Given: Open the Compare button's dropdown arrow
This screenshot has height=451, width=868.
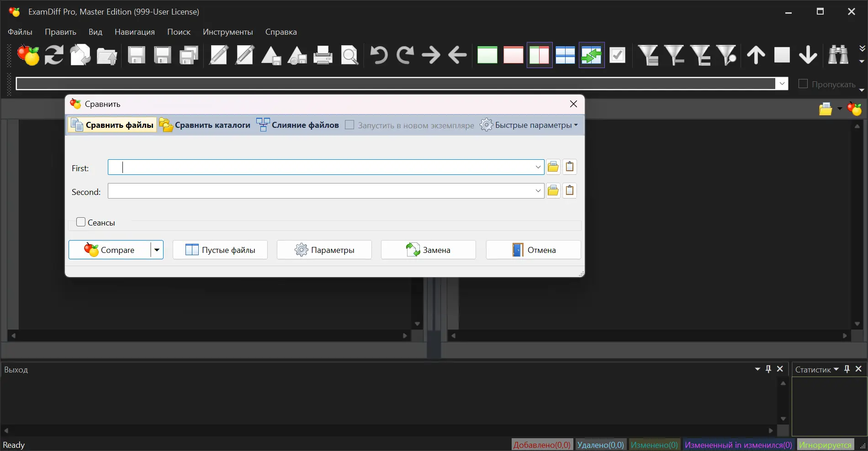Looking at the screenshot, I should (x=157, y=250).
